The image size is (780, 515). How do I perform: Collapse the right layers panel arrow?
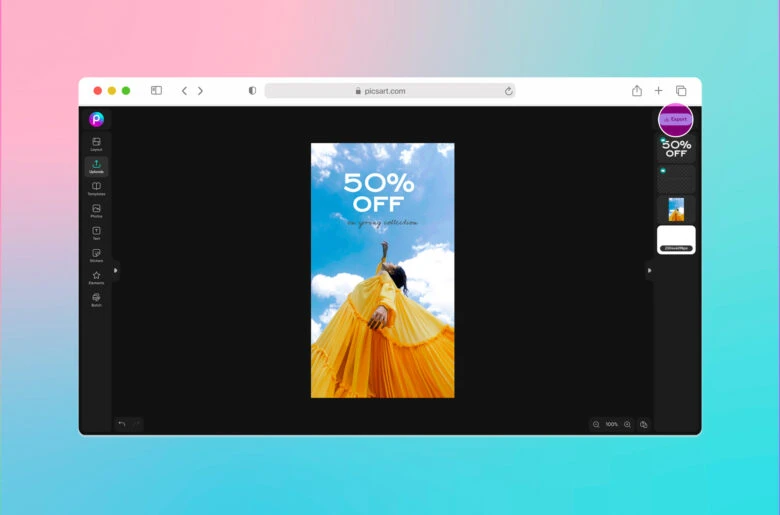tap(649, 270)
